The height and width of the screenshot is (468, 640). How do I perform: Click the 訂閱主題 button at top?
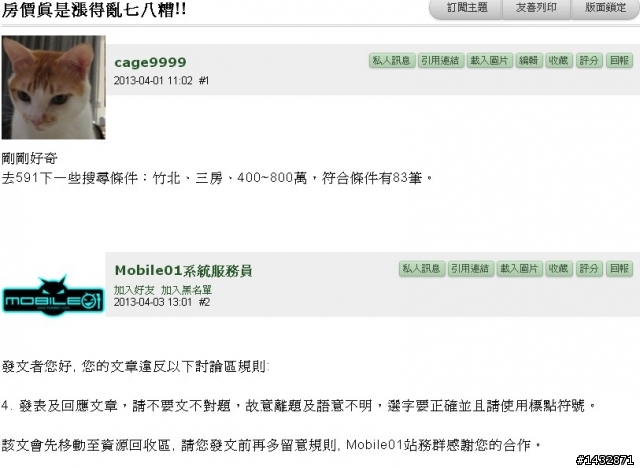tap(467, 7)
